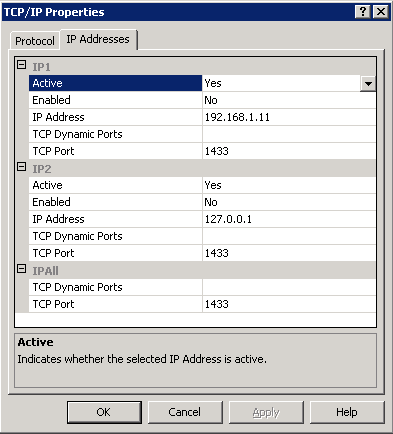Click the IP1 TCP Dynamic Ports field
393x434 pixels.
point(289,134)
